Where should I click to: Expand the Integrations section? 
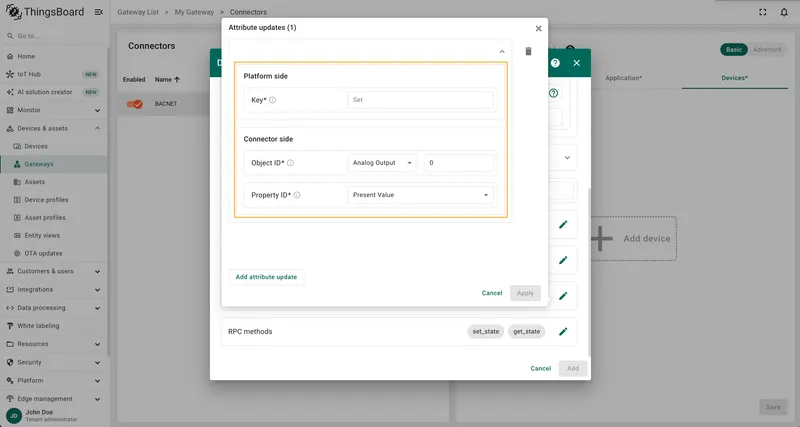97,290
